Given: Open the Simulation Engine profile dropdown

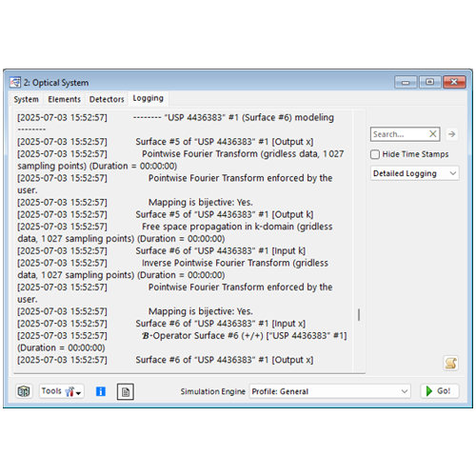Looking at the screenshot, I should pos(330,391).
